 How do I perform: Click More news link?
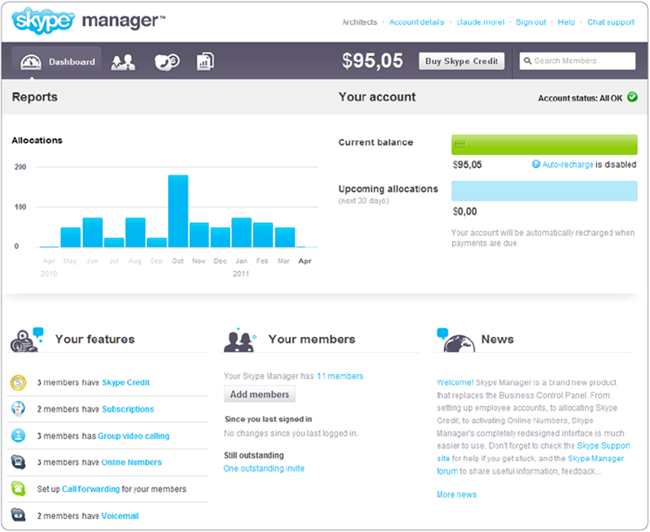(x=456, y=494)
